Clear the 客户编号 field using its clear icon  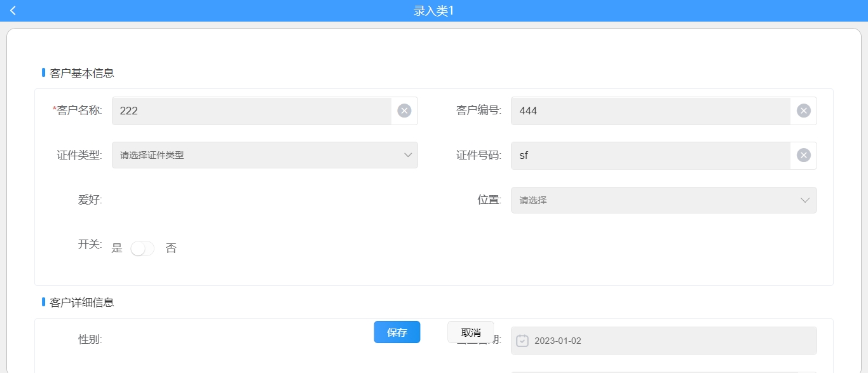803,110
